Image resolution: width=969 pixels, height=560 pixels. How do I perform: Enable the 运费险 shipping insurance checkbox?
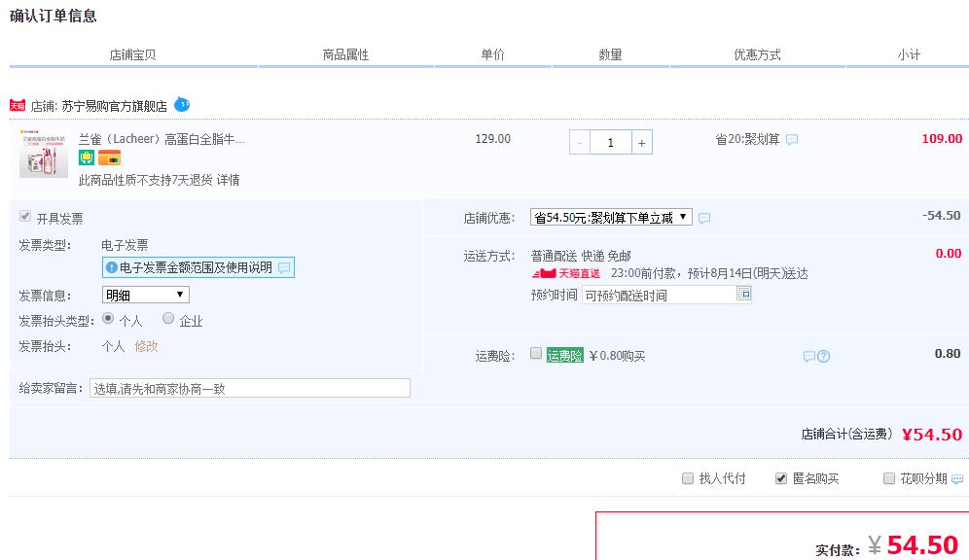pos(536,353)
